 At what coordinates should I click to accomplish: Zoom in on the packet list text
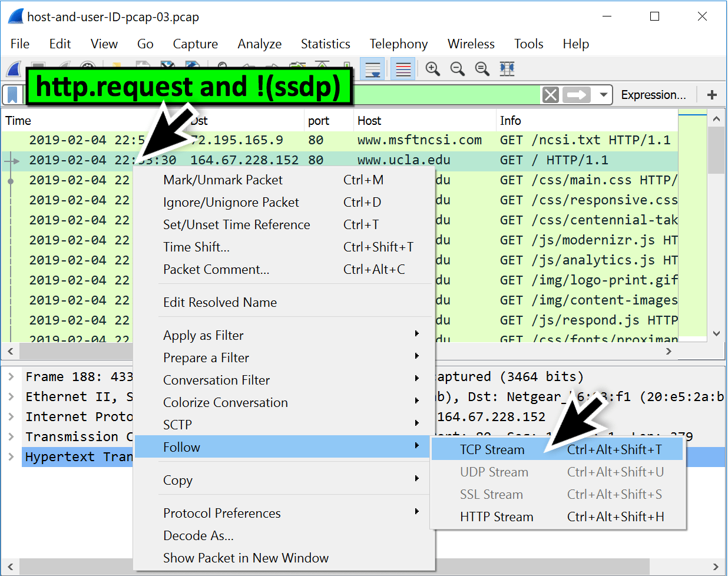click(433, 69)
